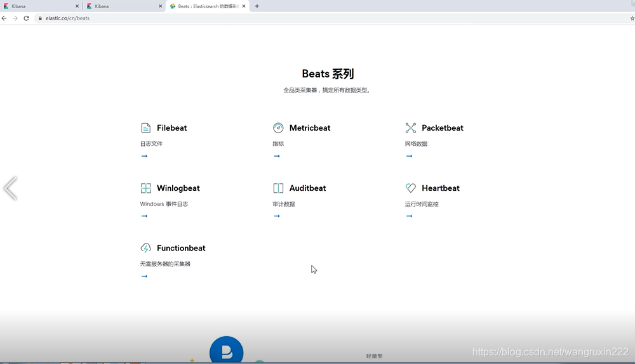Click the 网络数据 description under Packetbeat
The height and width of the screenshot is (364, 635).
click(417, 143)
